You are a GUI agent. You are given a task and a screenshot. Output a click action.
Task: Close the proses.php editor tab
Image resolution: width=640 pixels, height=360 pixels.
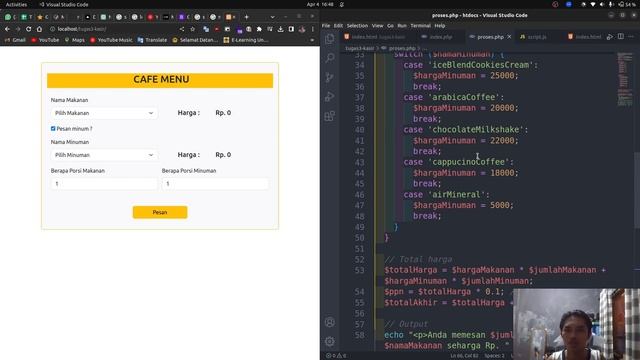509,37
